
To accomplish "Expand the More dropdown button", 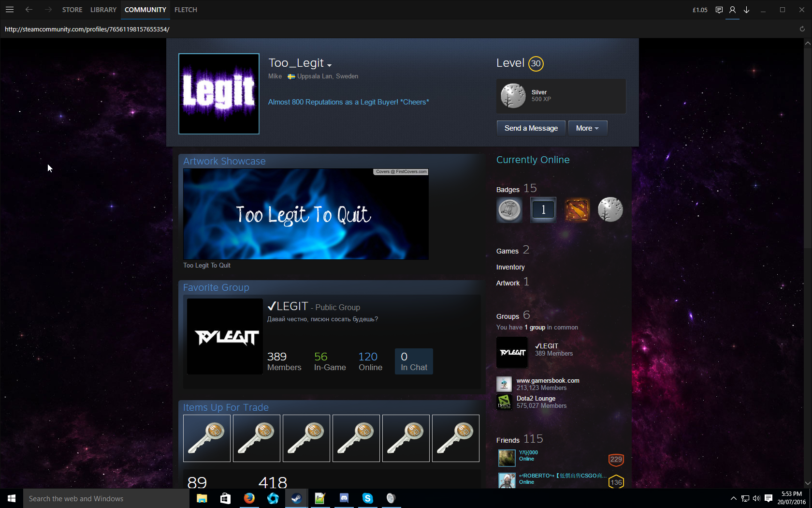I will (587, 128).
